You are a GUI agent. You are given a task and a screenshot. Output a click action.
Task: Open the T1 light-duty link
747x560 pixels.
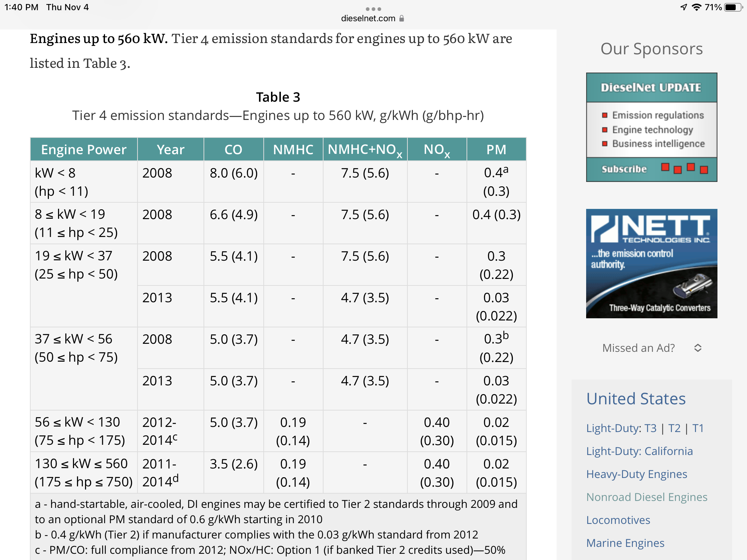698,428
